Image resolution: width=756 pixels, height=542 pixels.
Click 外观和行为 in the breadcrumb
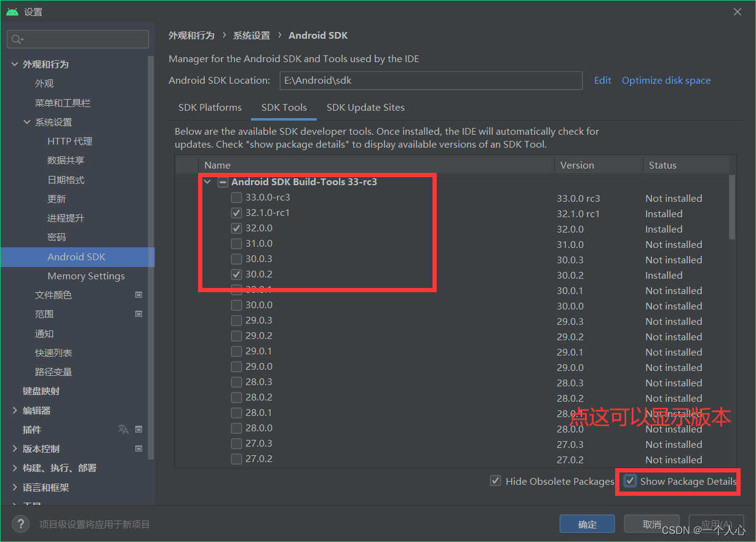(191, 36)
